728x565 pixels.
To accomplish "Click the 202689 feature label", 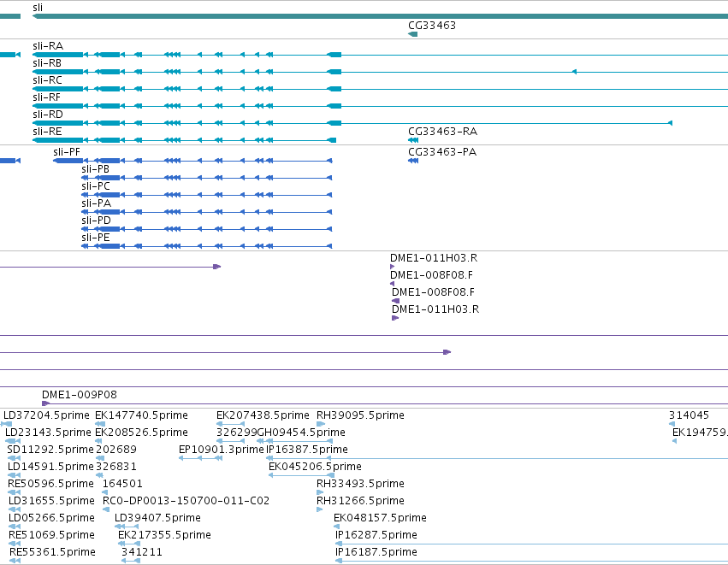I will [116, 450].
